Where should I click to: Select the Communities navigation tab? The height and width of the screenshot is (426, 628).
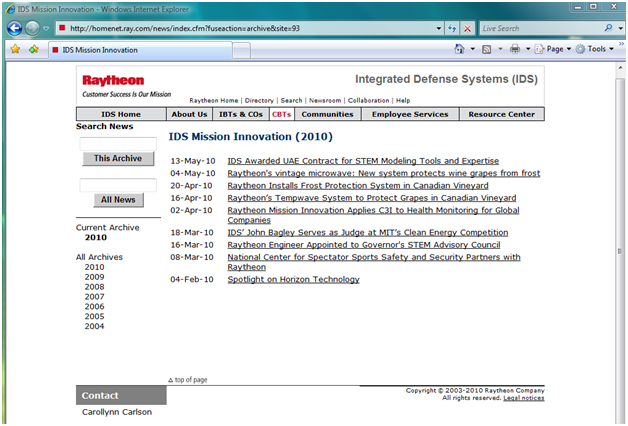click(327, 114)
